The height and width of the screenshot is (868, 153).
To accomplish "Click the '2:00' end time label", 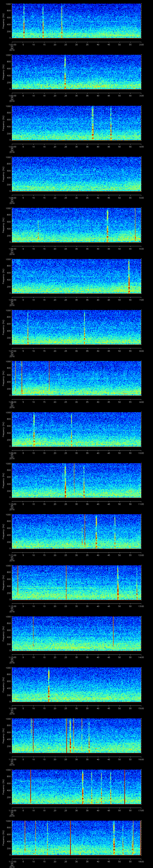I will (141, 44).
